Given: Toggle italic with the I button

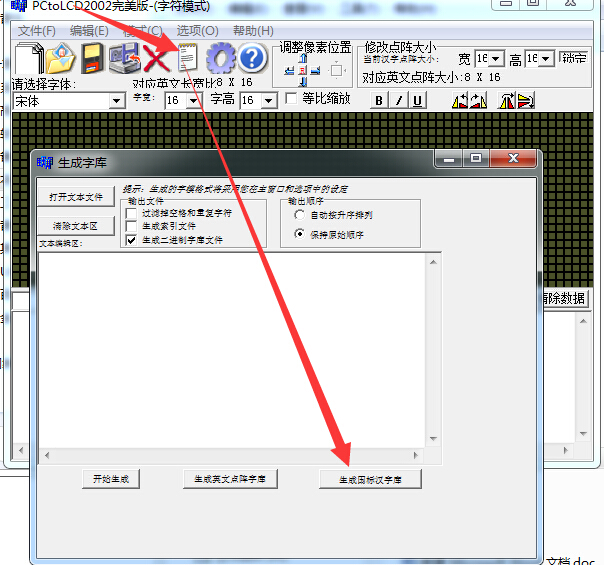Looking at the screenshot, I should pyautogui.click(x=398, y=100).
